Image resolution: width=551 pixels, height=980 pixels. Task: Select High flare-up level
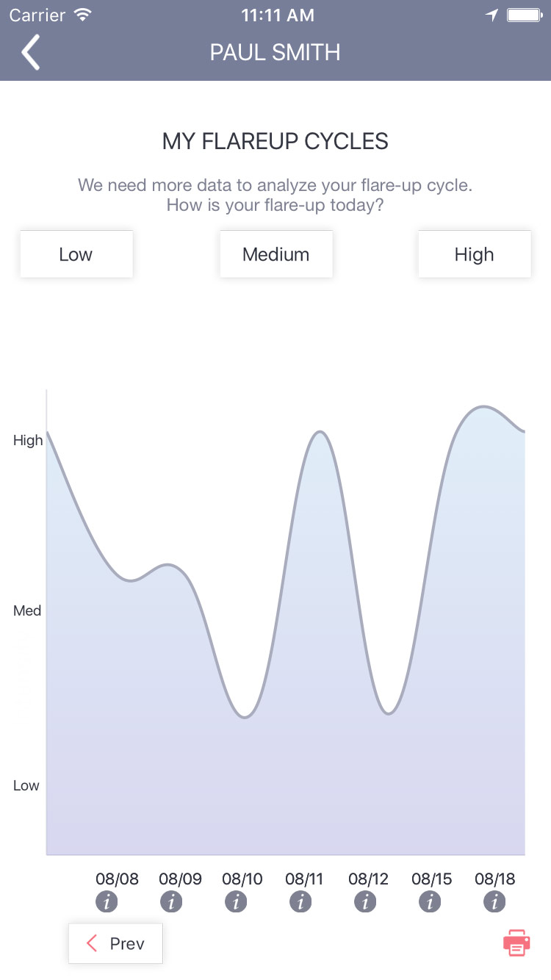tap(475, 254)
